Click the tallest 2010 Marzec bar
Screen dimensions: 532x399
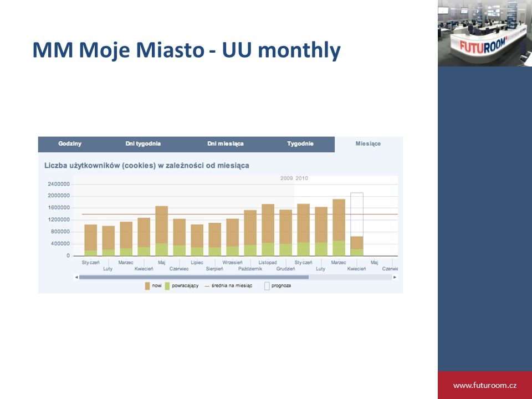click(x=339, y=227)
